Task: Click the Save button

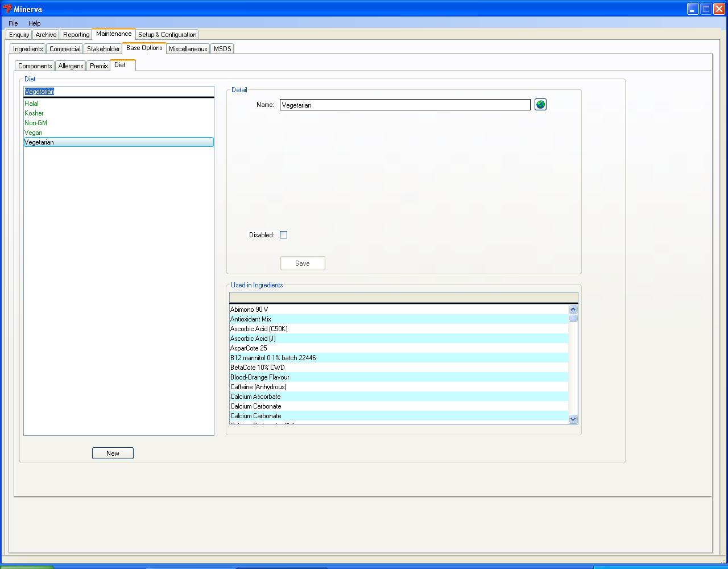Action: (x=303, y=263)
